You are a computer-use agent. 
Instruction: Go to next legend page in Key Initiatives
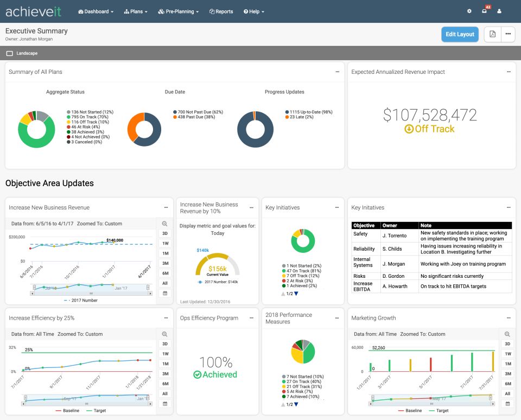[296, 294]
